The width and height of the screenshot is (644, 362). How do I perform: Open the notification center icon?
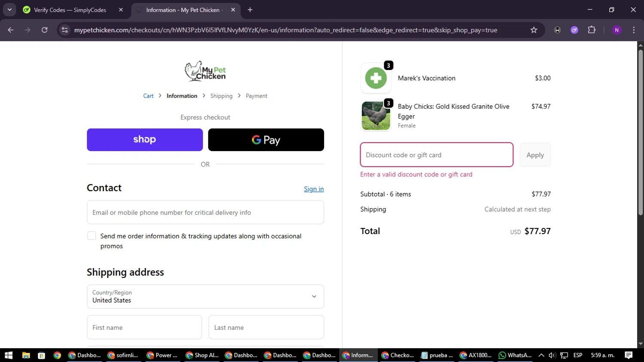click(x=629, y=355)
